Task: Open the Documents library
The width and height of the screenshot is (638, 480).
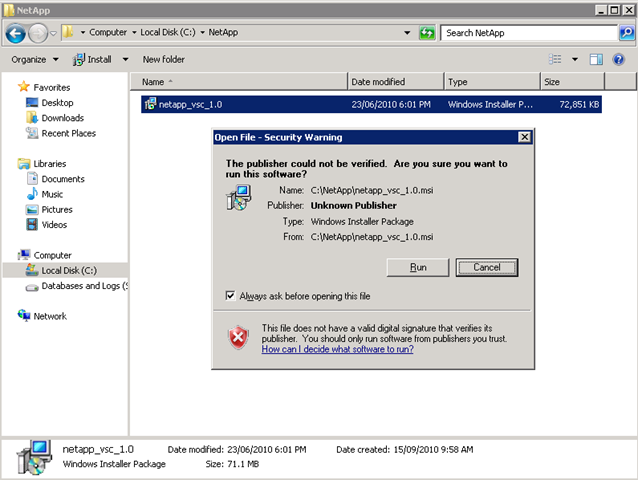Action: click(x=63, y=179)
